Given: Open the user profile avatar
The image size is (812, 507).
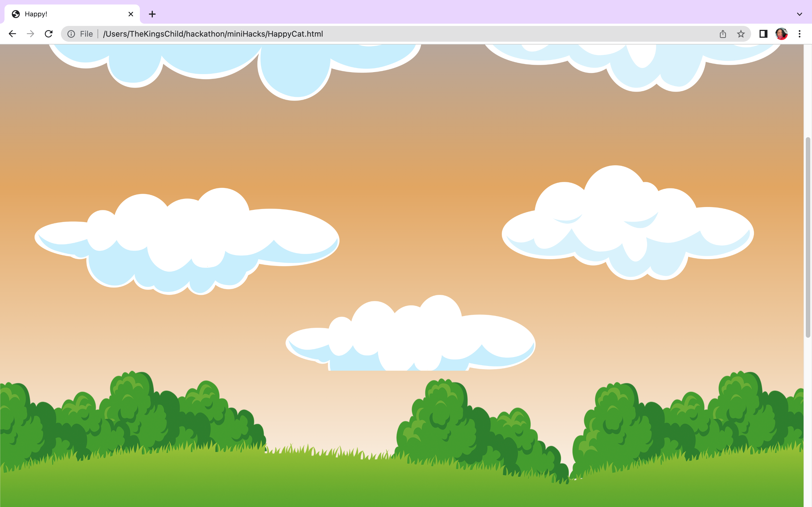Looking at the screenshot, I should tap(781, 34).
